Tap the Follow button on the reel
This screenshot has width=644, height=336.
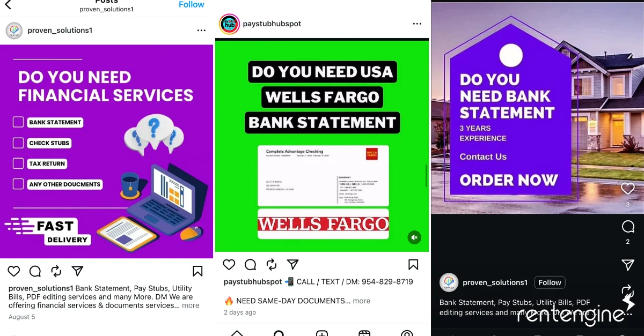click(550, 282)
